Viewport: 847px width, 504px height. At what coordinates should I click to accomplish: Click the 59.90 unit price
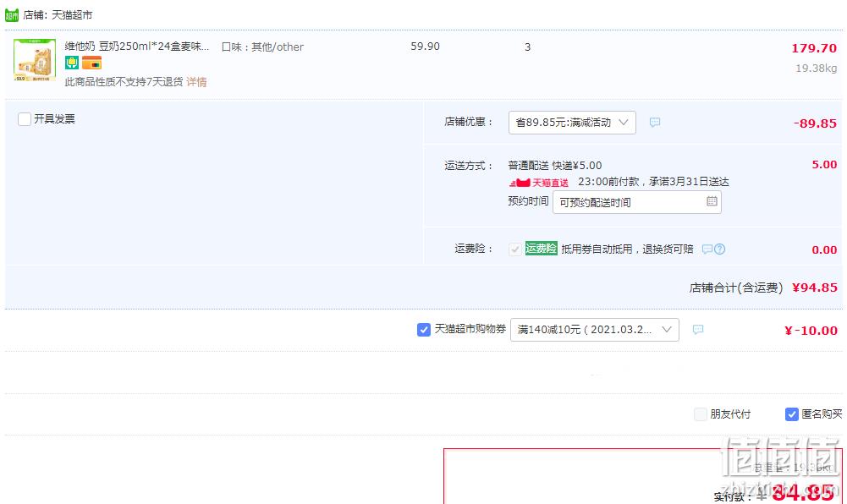425,47
